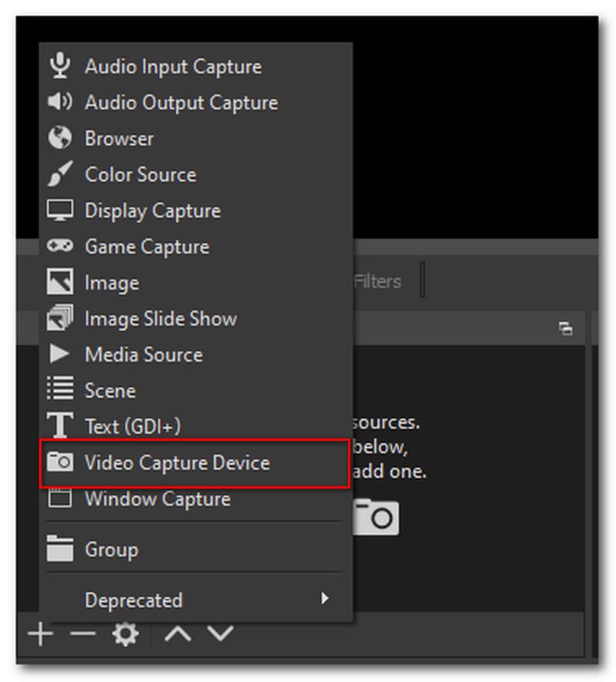The height and width of the screenshot is (682, 616).
Task: Click the T icon for Text (GDI+)
Action: coord(60,425)
